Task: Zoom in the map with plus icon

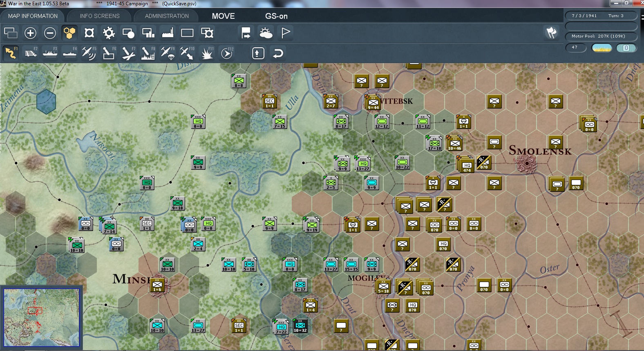Action: pos(30,33)
